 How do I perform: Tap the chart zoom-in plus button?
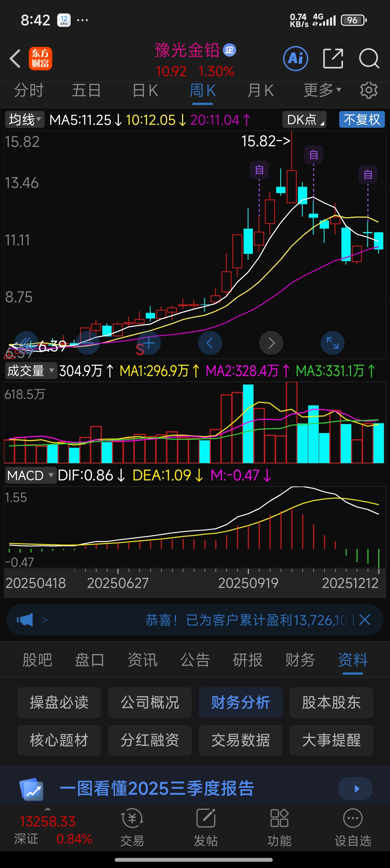point(149,343)
